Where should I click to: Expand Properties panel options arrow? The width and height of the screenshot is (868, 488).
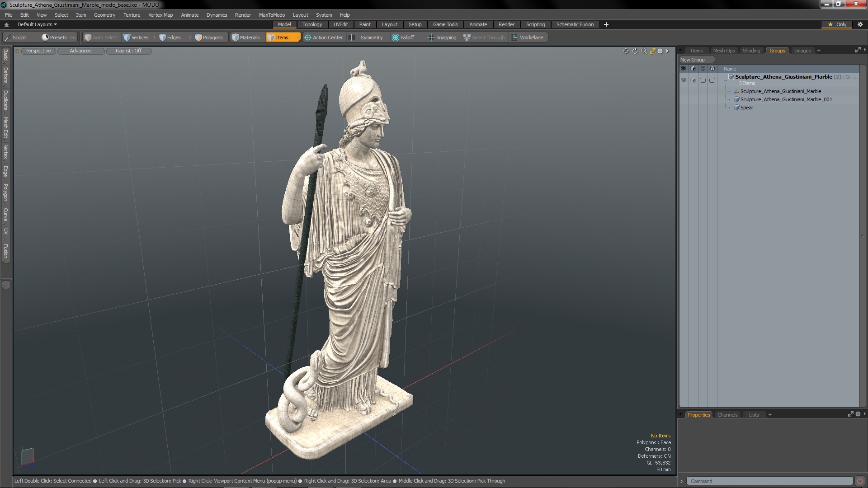pyautogui.click(x=864, y=414)
